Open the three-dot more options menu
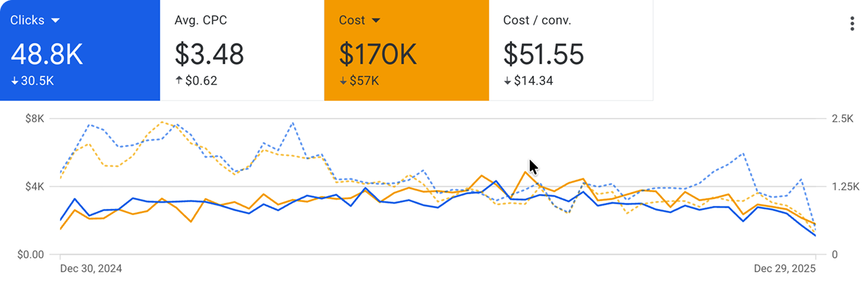Screen dimensions: 868x284 pos(852,24)
